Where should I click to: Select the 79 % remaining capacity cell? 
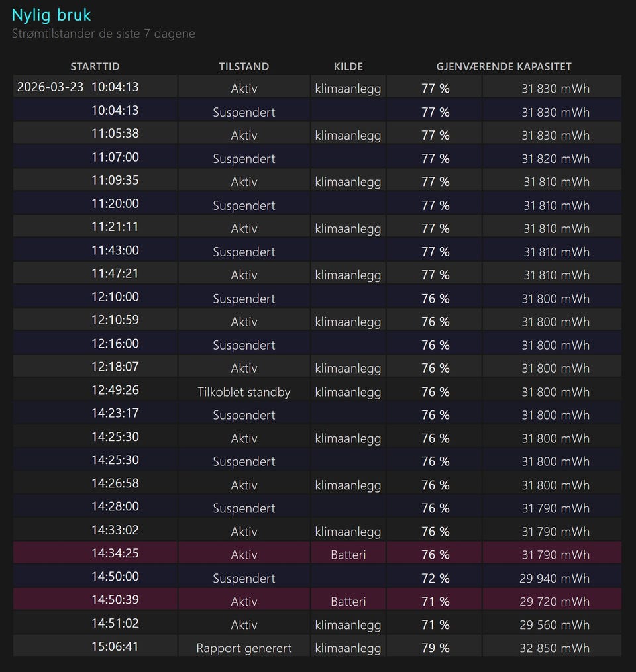(435, 648)
